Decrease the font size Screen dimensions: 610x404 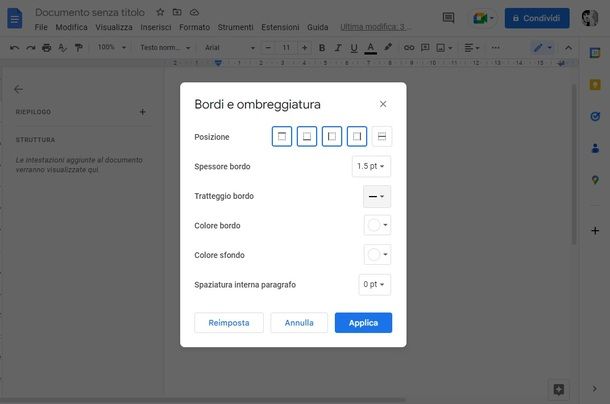click(268, 47)
